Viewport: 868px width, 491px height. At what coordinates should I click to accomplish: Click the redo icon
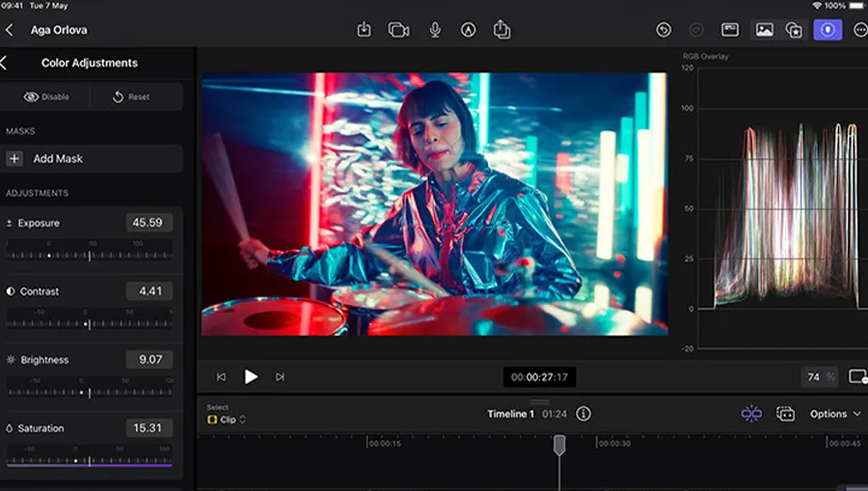pos(695,30)
